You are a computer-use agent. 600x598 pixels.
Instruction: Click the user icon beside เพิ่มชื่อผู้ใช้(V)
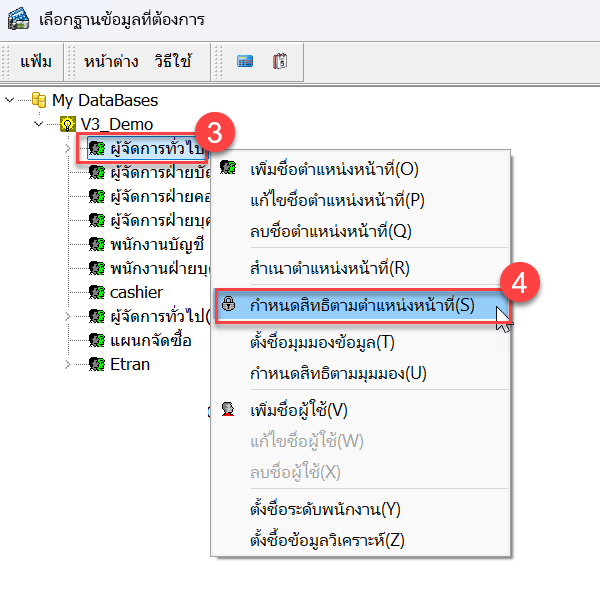click(x=228, y=409)
